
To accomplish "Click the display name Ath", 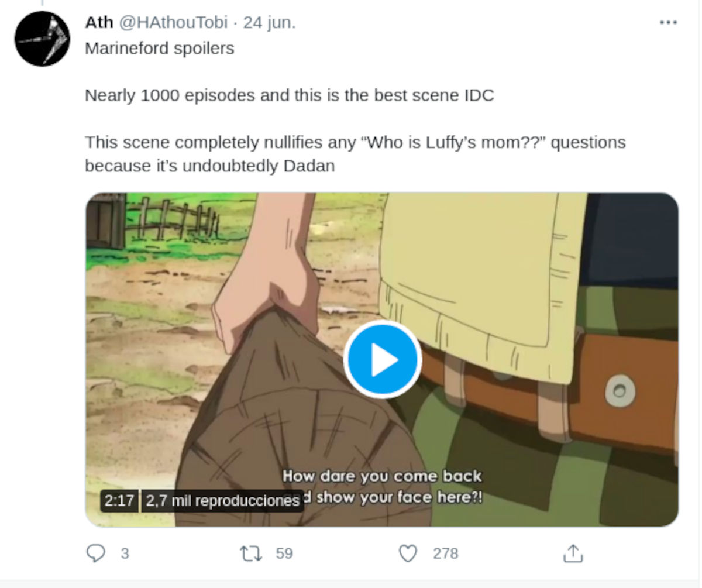I will pyautogui.click(x=99, y=23).
